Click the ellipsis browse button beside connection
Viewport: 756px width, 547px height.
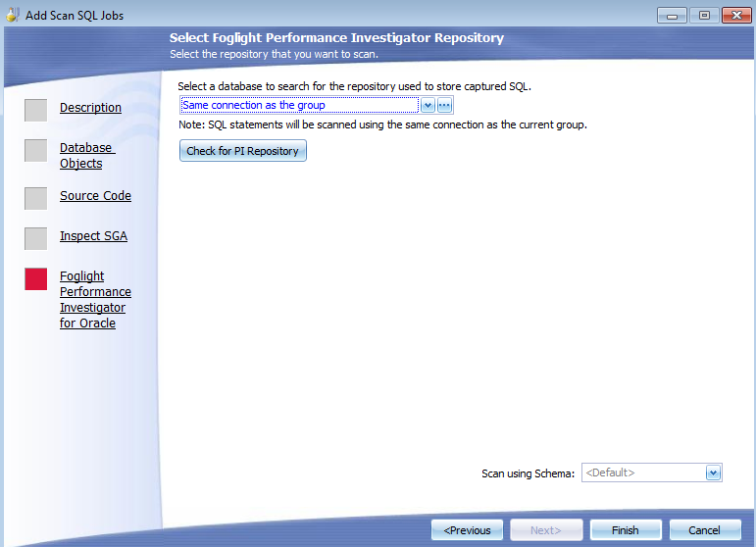click(444, 105)
